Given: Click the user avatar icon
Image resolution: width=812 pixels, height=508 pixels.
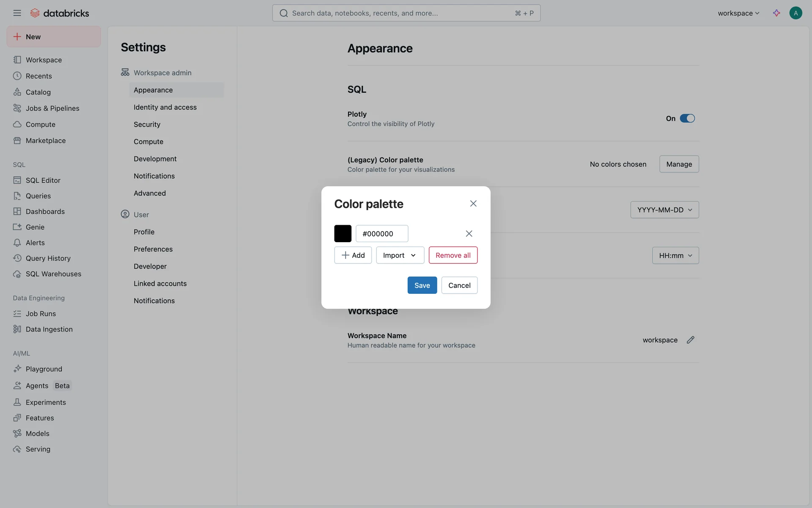Looking at the screenshot, I should [796, 13].
